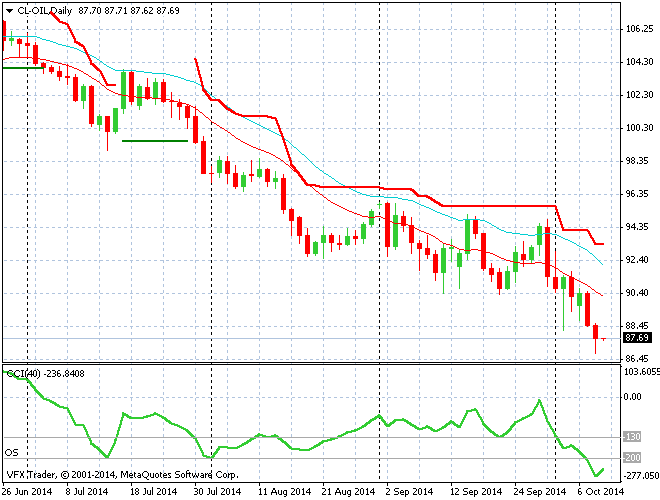Image resolution: width=660 pixels, height=500 pixels.
Task: Click the green CCI line's peak near 24 Sep
Action: pyautogui.click(x=539, y=402)
